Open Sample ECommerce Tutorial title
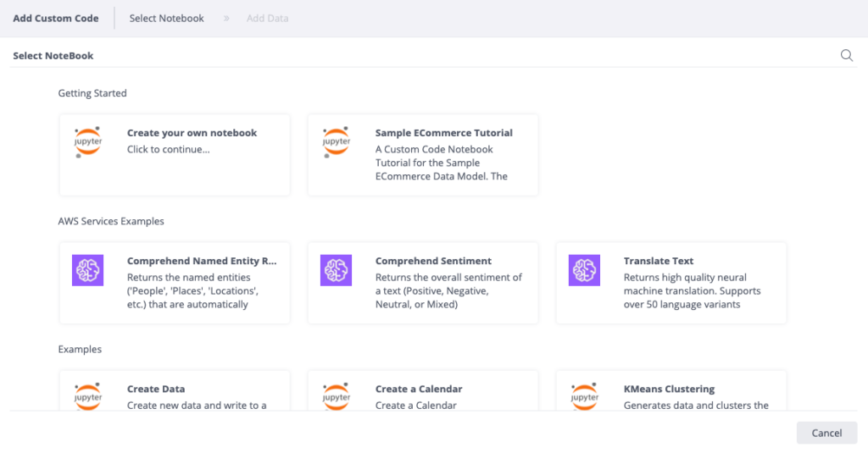Viewport: 868px width, 453px height. click(444, 133)
